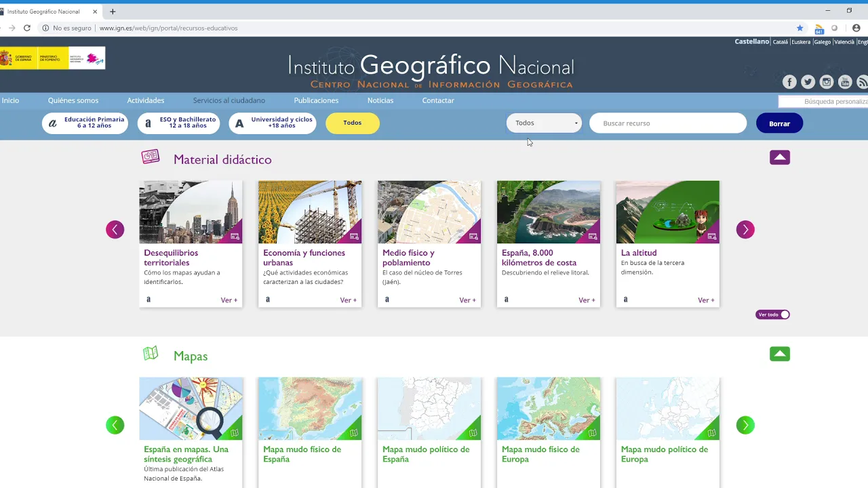Switch language to Euskera
The image size is (868, 488).
tap(801, 42)
